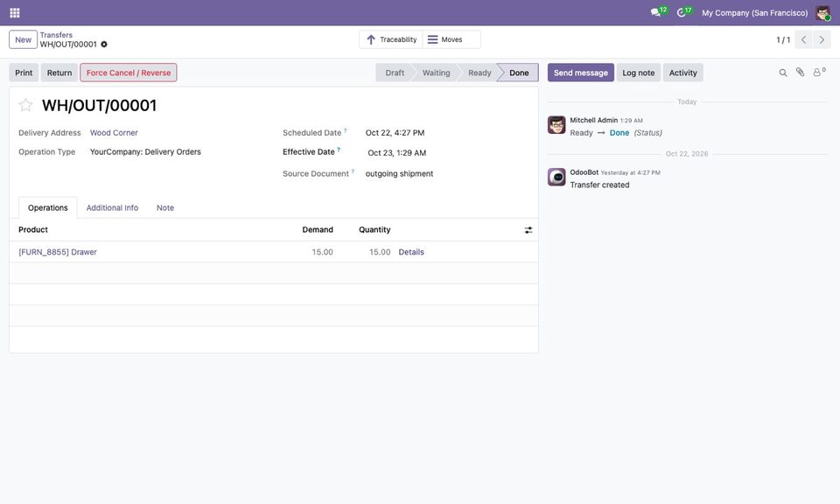Image resolution: width=840 pixels, height=504 pixels.
Task: Go to the next record arrow
Action: point(822,39)
